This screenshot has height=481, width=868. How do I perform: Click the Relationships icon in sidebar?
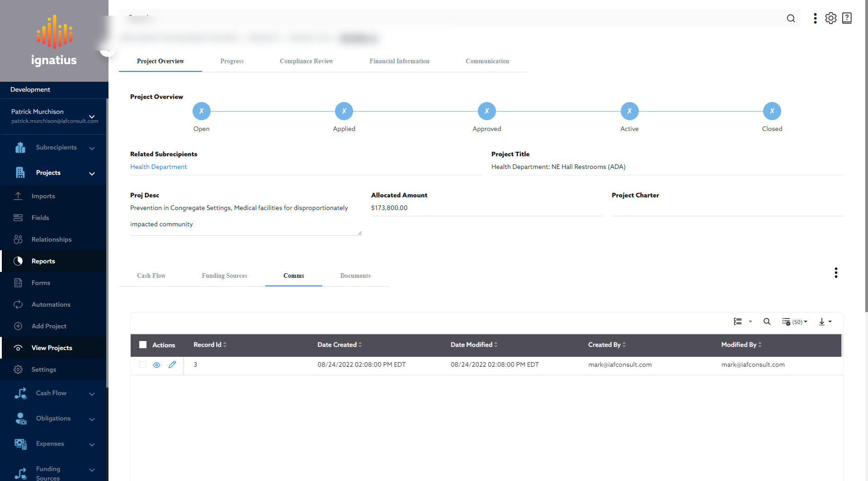click(x=18, y=239)
